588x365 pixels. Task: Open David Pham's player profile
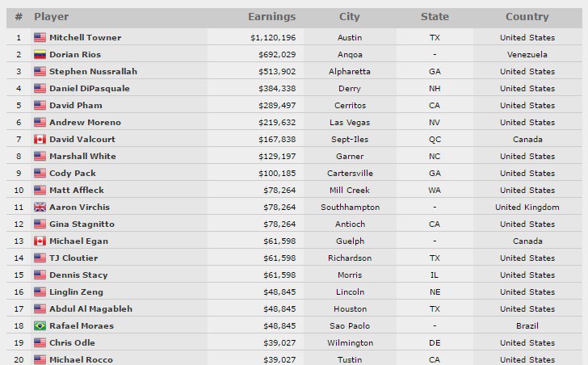coord(75,105)
